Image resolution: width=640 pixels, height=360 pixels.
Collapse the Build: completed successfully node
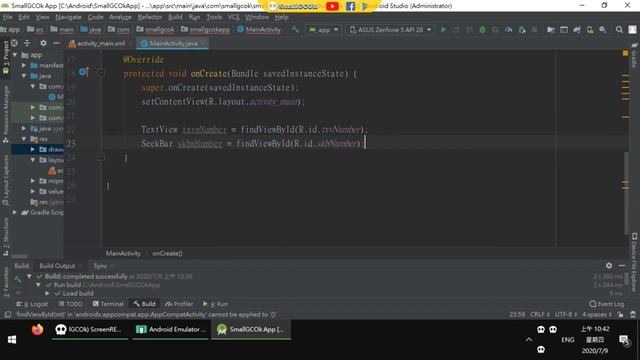[x=29, y=276]
